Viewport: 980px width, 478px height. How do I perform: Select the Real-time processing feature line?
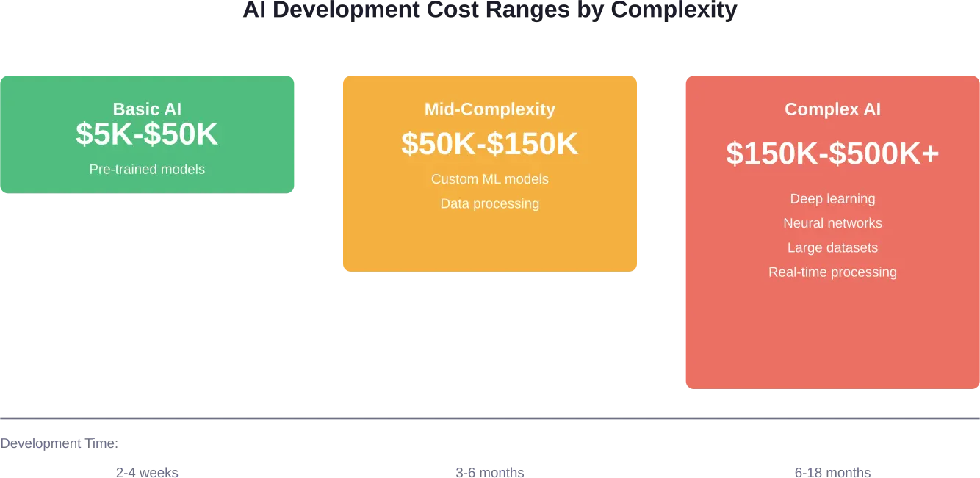(832, 272)
